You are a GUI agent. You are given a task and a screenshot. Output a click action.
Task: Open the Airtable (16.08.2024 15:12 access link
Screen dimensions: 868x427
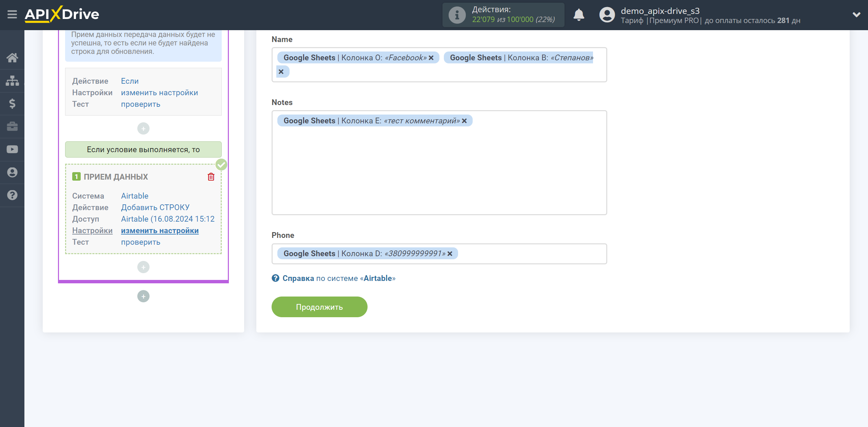168,219
